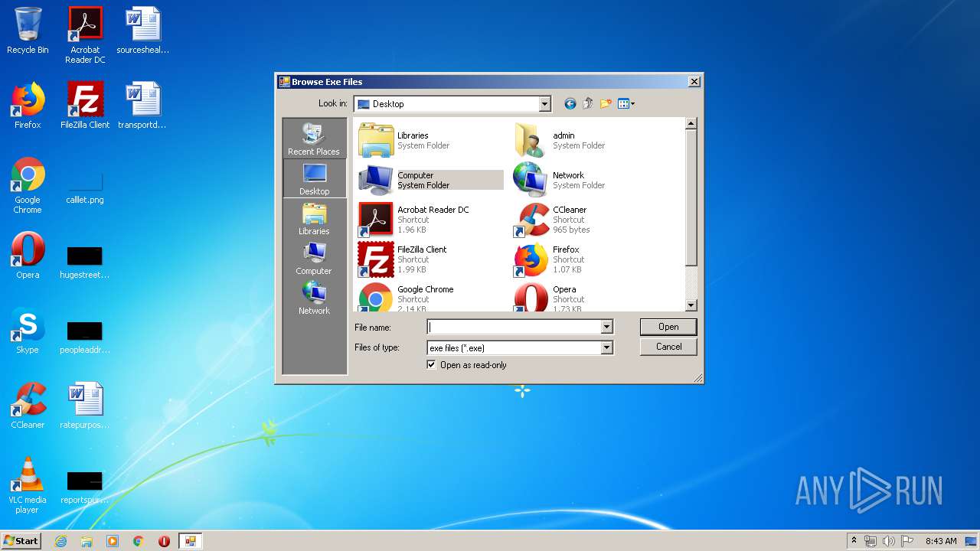Select Opera desktop icon
The height and width of the screenshot is (551, 980).
point(28,256)
